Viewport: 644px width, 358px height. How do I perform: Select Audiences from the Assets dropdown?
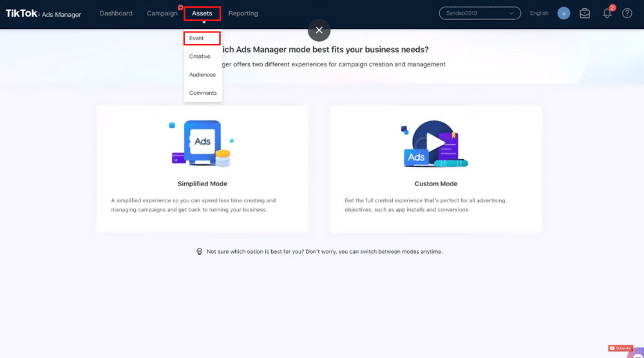(x=202, y=75)
